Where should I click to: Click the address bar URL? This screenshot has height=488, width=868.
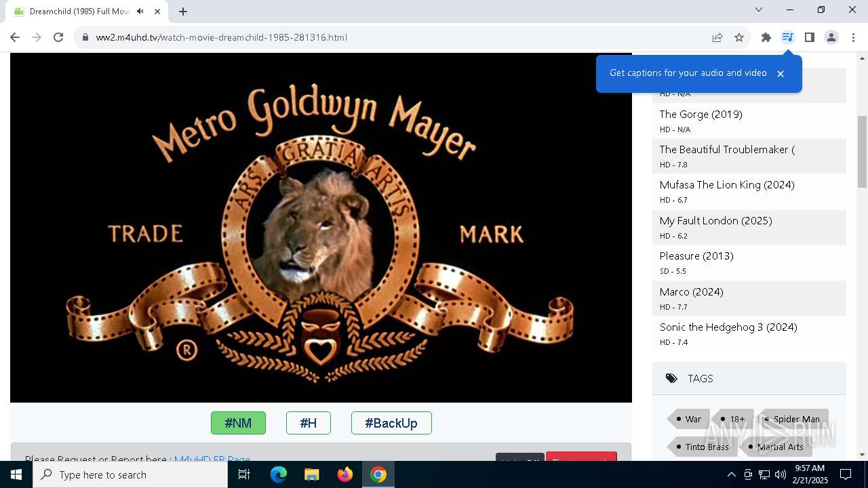tap(222, 37)
